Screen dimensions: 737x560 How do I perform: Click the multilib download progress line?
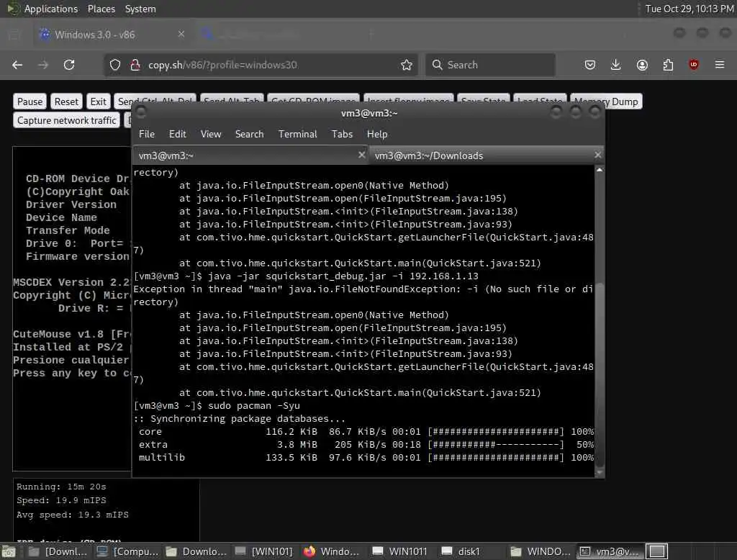click(366, 458)
